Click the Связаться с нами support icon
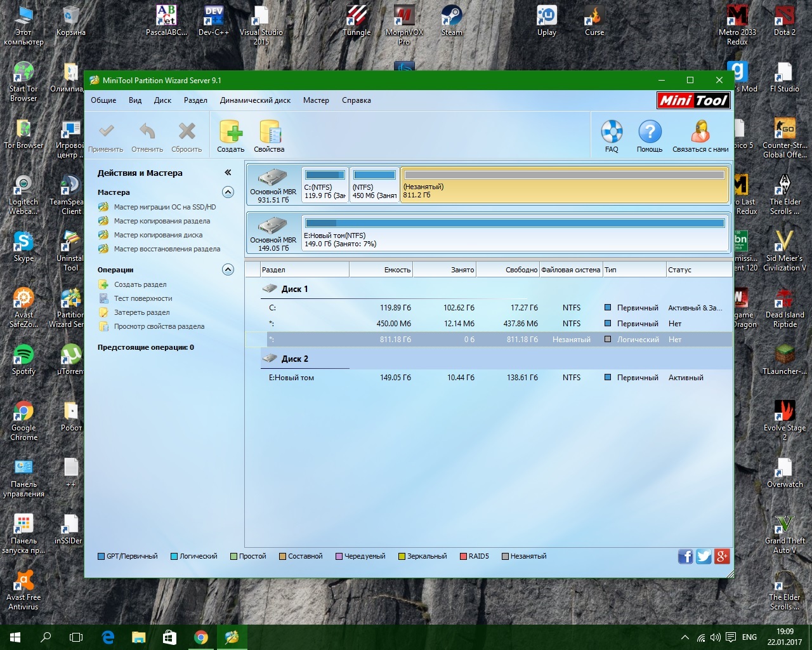The height and width of the screenshot is (650, 812). (700, 132)
